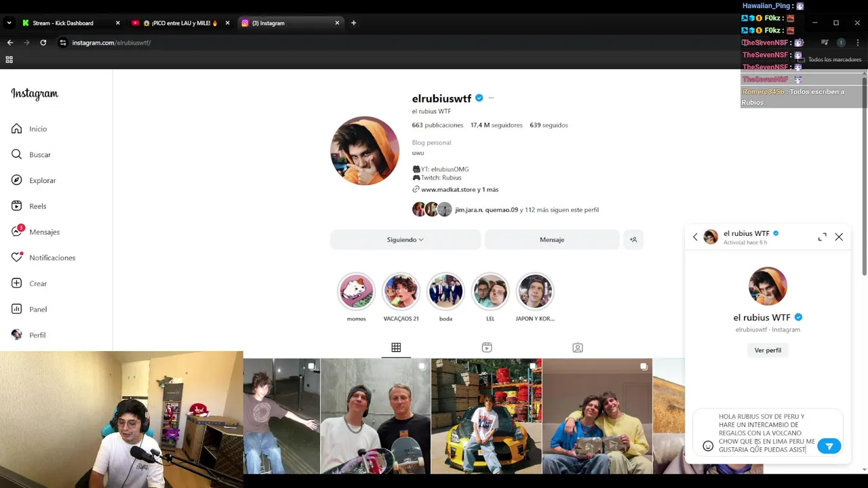Screen dimensions: 868x488
Task: Open Mensajes with unread badge
Action: [35, 232]
